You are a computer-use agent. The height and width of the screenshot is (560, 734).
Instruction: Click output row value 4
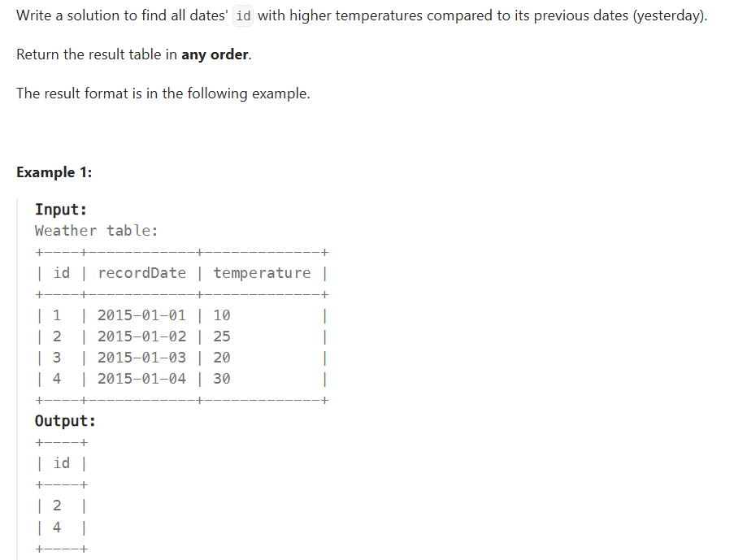57,527
